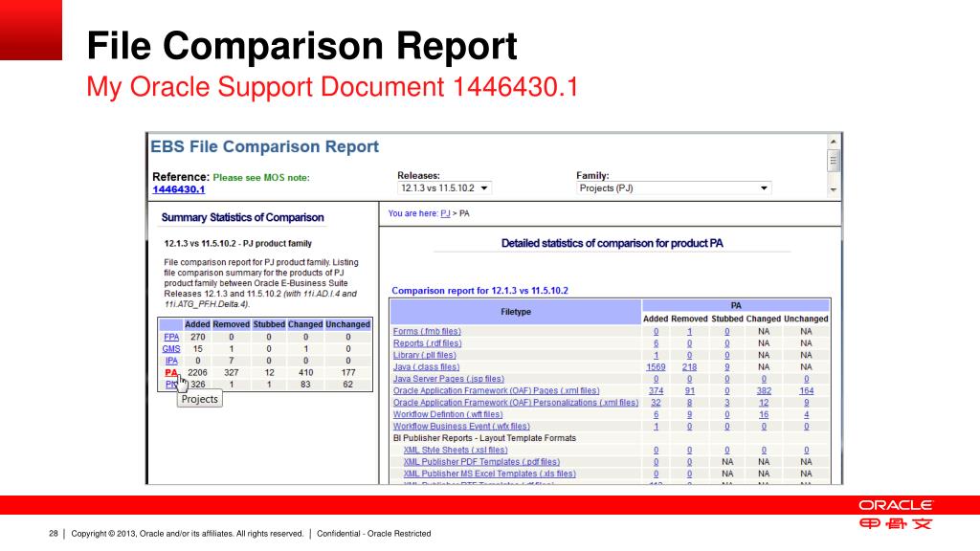This screenshot has width=980, height=551.
Task: Click the 32 added OAF Personalizations count
Action: pos(656,403)
